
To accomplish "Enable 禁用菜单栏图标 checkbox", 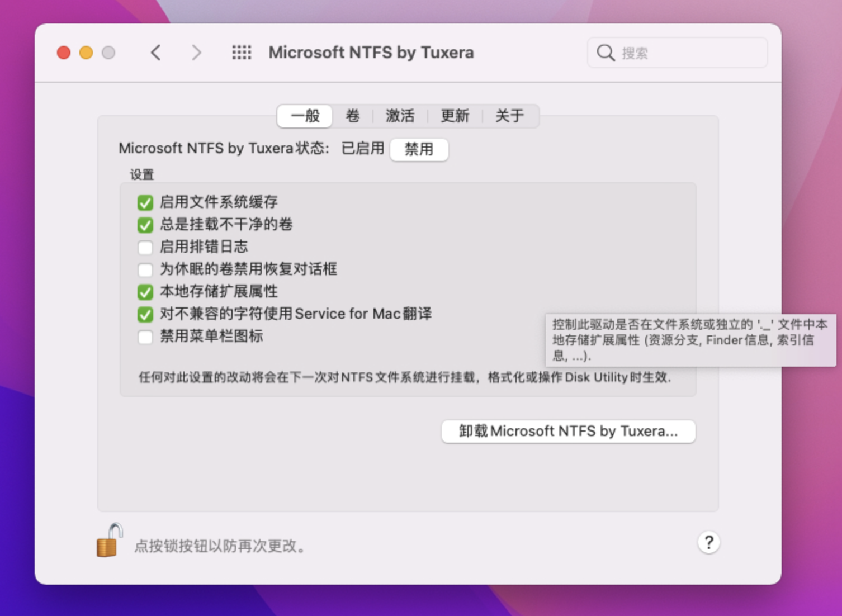I will [145, 337].
